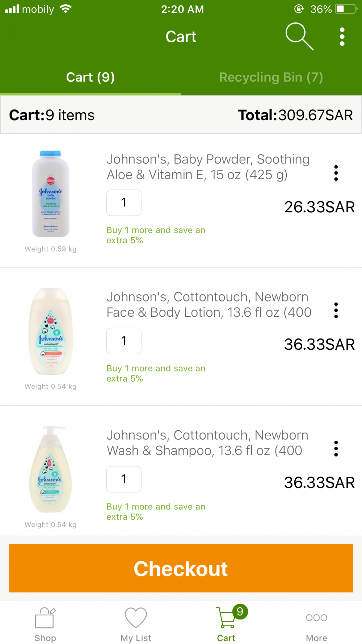Tap the Cottontouch Wash & Shampoo thumbnail
The width and height of the screenshot is (362, 644).
tap(51, 469)
